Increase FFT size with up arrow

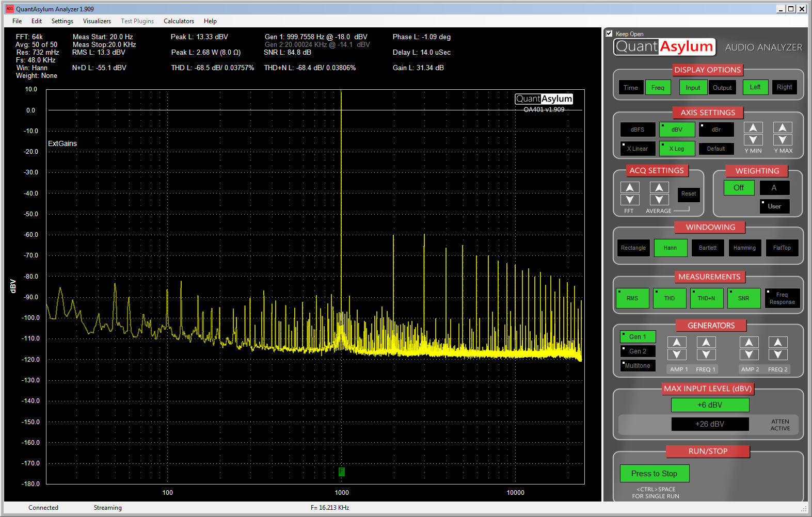click(630, 187)
